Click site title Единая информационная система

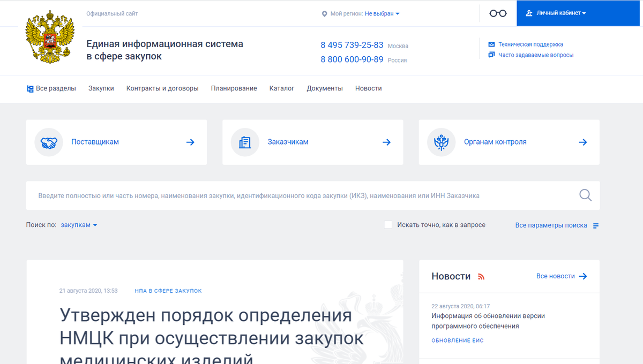click(x=165, y=50)
